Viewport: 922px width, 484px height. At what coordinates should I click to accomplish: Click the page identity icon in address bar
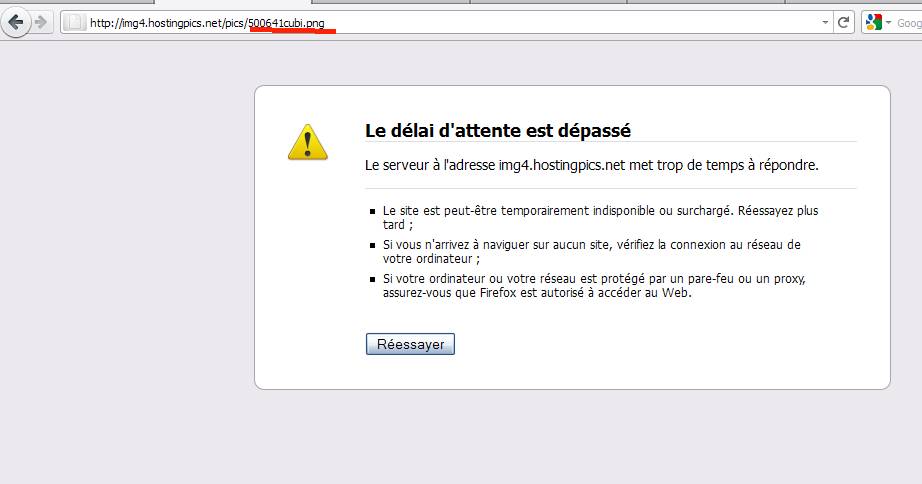click(x=75, y=22)
